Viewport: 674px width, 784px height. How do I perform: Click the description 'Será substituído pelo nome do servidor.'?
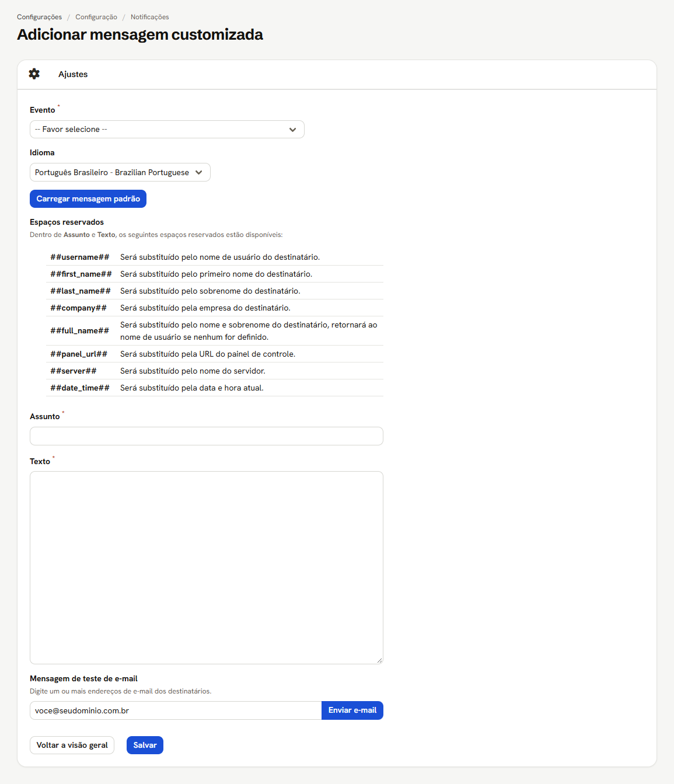pos(193,371)
